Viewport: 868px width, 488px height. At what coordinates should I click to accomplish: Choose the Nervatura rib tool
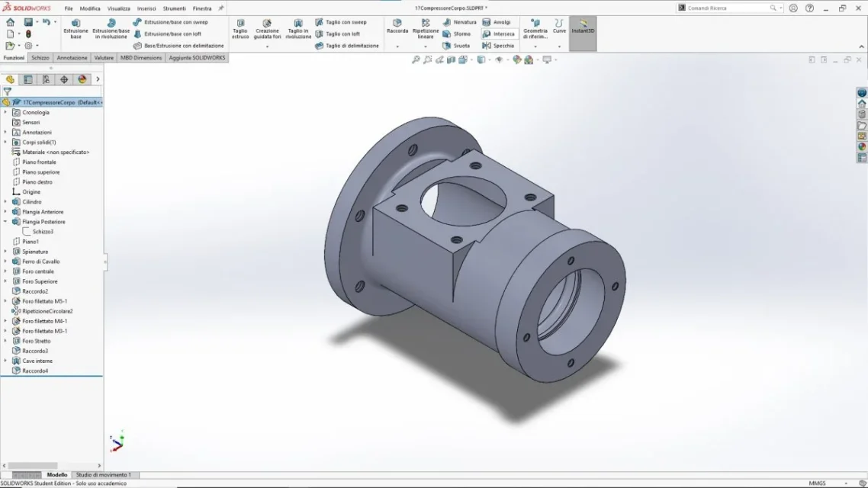coord(458,22)
